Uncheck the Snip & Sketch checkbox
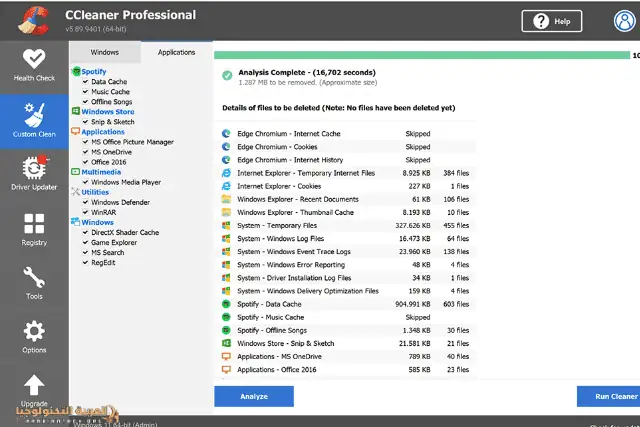Screen dimensions: 640x427 [85, 122]
